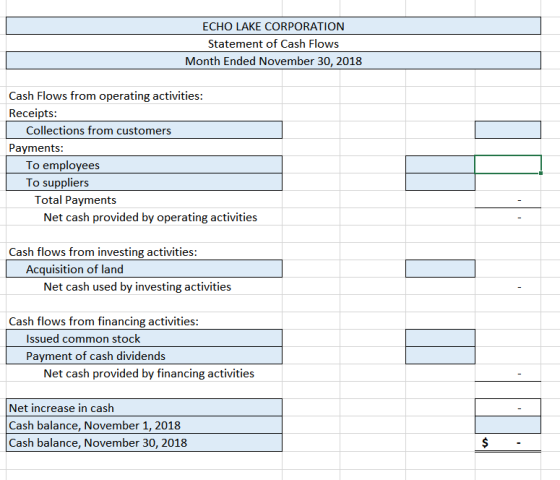Click the Issued common stock amount input

pyautogui.click(x=440, y=338)
